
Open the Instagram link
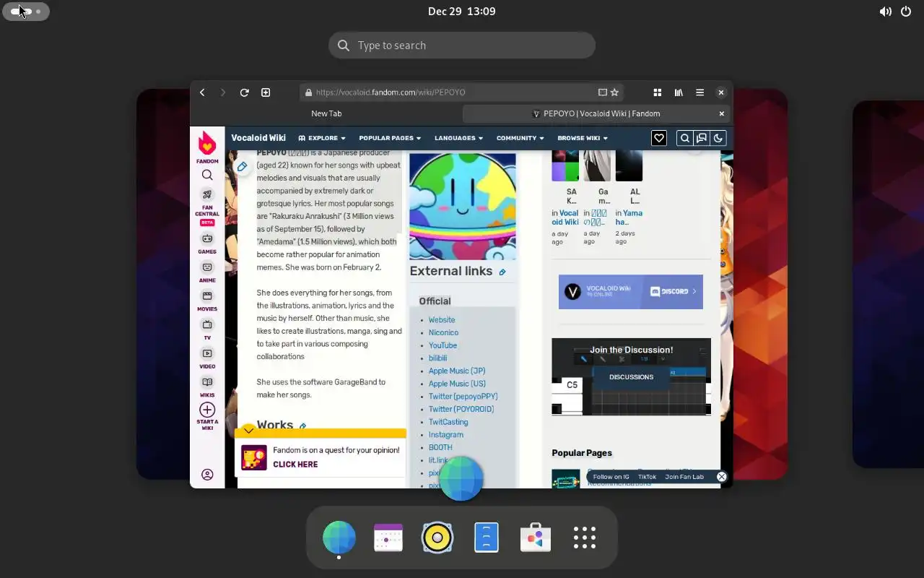(446, 435)
